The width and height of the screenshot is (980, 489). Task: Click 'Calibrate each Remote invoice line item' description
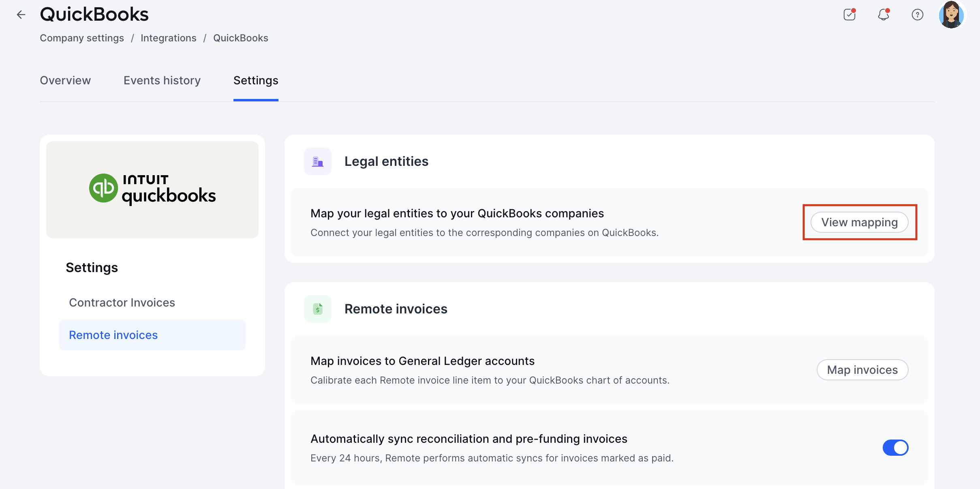[490, 380]
